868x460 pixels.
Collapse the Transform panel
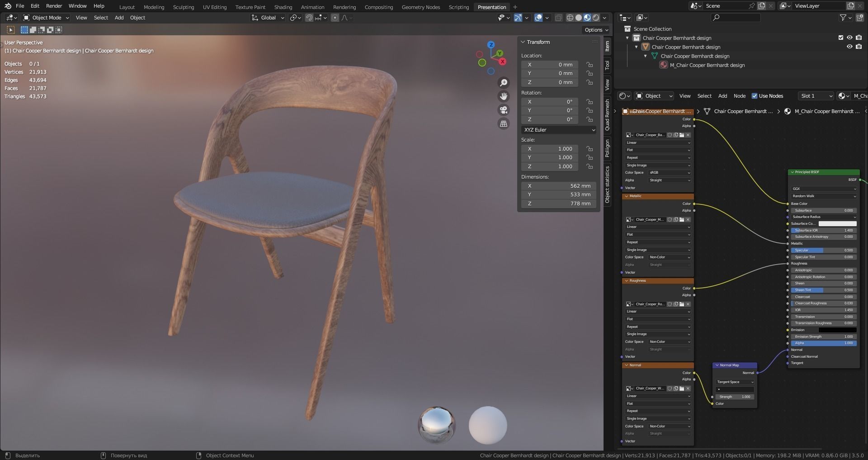pyautogui.click(x=523, y=42)
